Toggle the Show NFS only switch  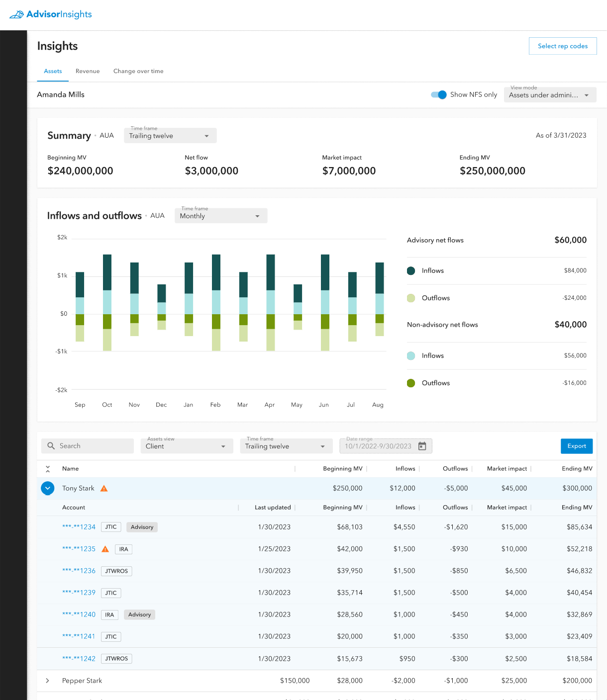pyautogui.click(x=439, y=94)
